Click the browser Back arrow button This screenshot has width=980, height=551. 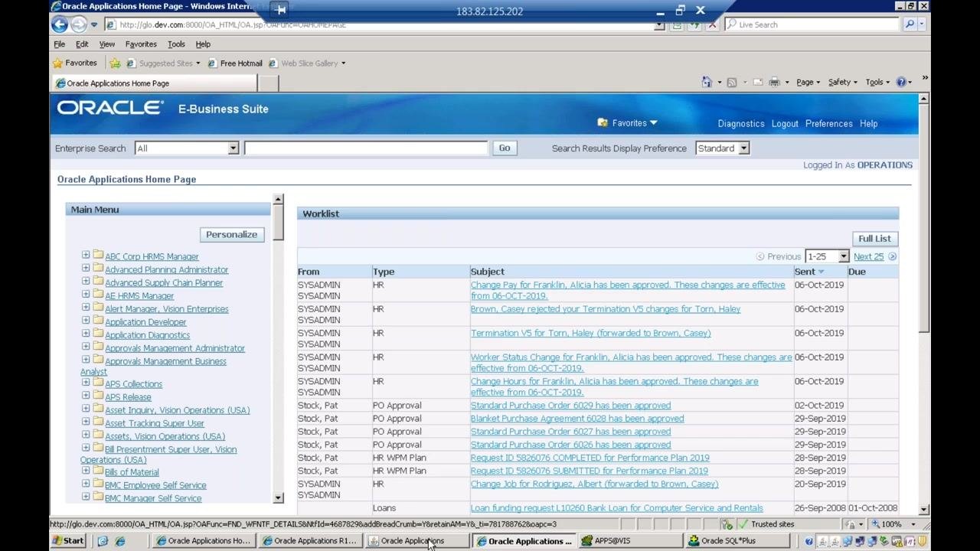(59, 24)
